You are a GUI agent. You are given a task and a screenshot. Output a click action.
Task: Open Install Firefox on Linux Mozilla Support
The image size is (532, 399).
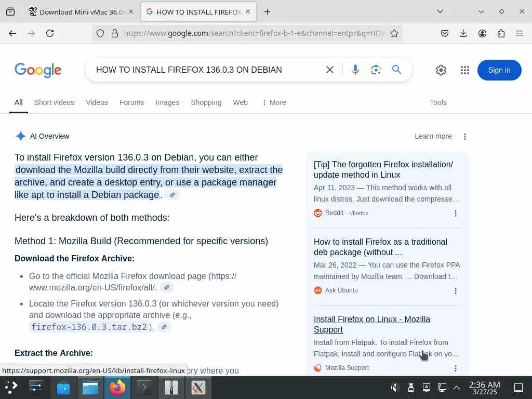[372, 324]
